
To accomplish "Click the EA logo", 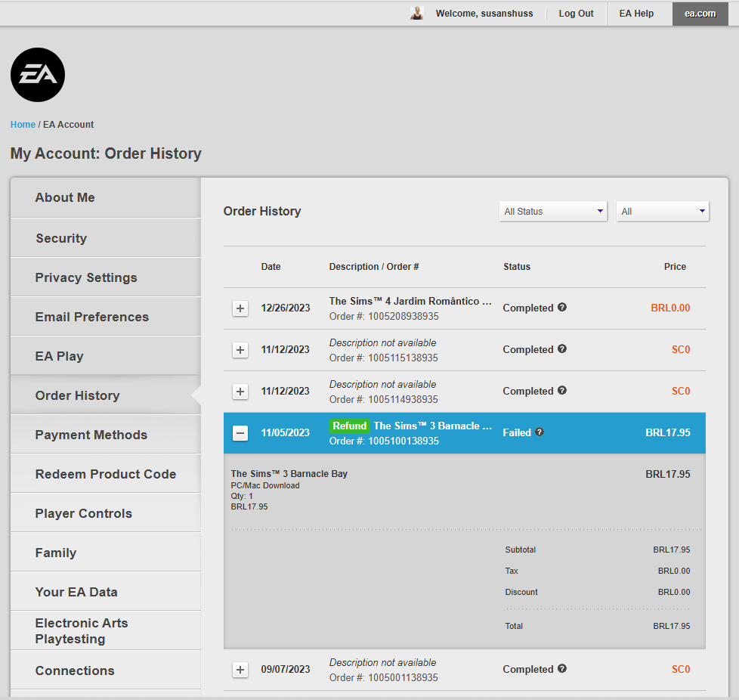I will 38,75.
